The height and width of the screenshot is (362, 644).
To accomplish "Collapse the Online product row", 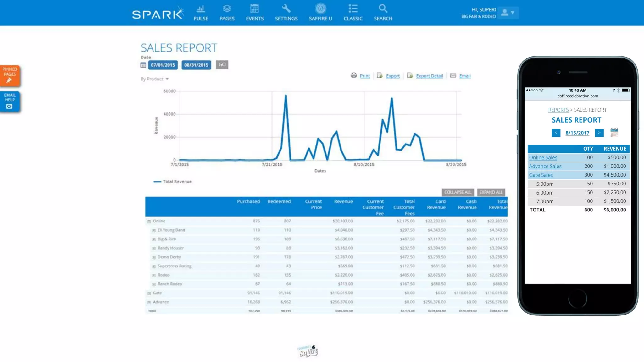I will pos(149,222).
